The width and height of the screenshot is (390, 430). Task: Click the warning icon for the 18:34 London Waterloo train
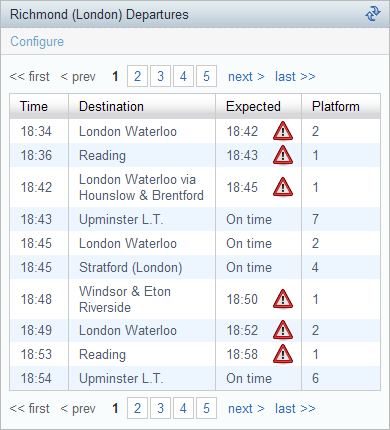point(283,131)
